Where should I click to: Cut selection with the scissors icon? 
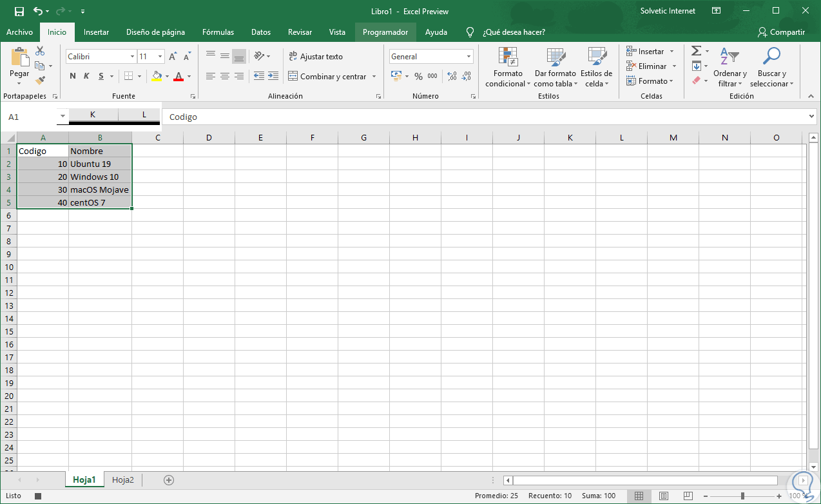pos(40,51)
